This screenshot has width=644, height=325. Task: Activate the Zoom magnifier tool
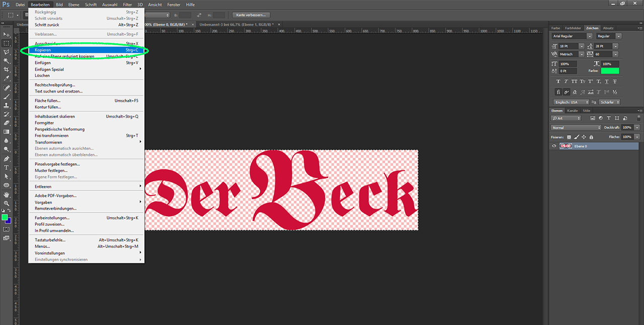(7, 203)
